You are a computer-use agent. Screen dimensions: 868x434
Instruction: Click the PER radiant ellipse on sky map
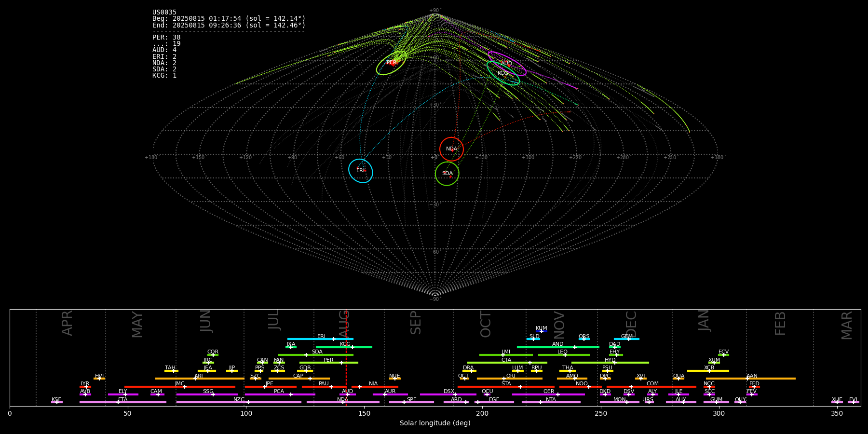(x=392, y=63)
